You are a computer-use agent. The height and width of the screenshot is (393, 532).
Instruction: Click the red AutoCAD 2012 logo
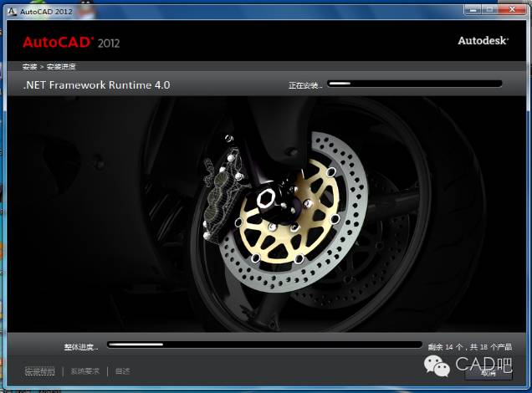click(x=71, y=43)
